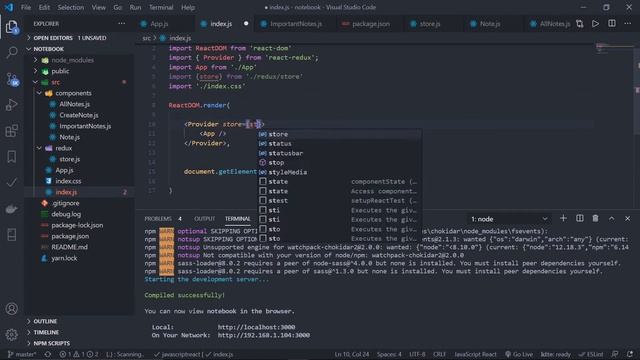Open the File menu
Screen dimensions: 640x360
tap(26, 7)
